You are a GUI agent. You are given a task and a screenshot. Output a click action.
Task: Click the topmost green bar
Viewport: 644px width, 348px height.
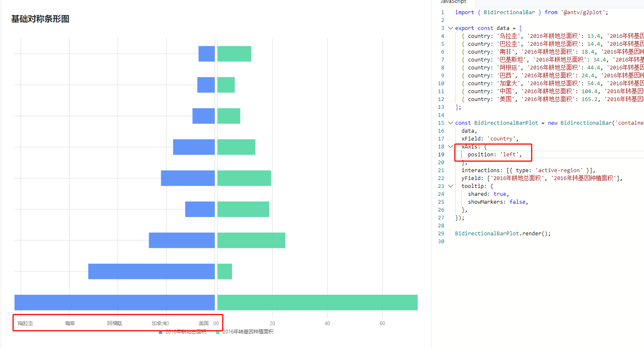[x=234, y=53]
